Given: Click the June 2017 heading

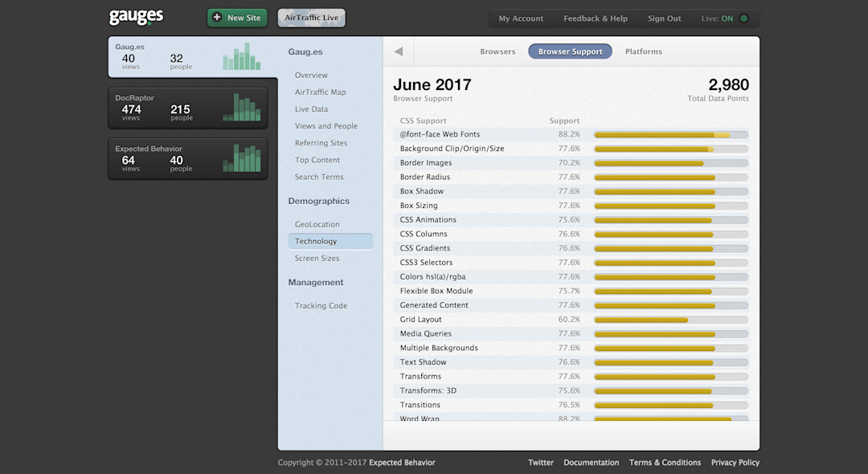Looking at the screenshot, I should pos(432,84).
